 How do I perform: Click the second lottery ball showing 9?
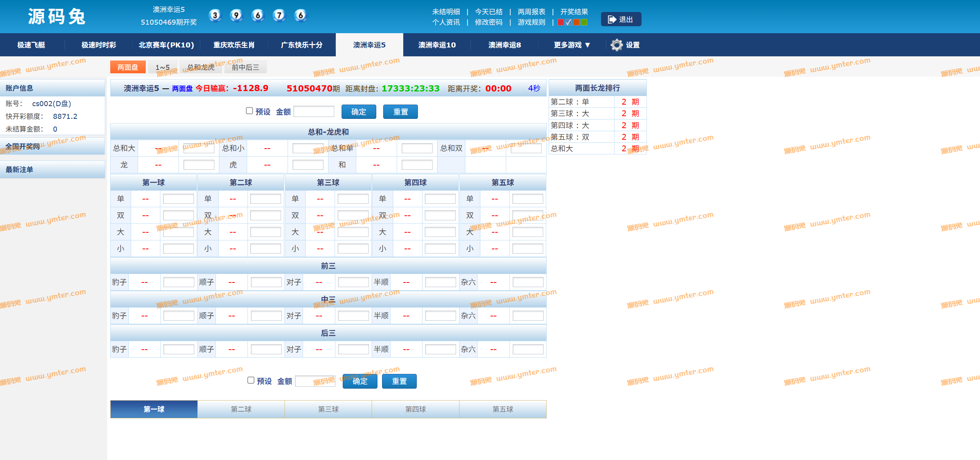pyautogui.click(x=236, y=15)
